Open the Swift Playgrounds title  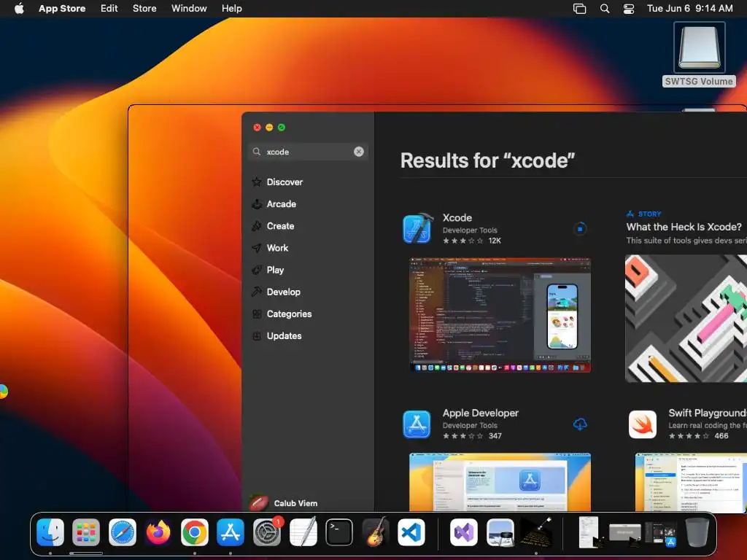[x=708, y=413]
